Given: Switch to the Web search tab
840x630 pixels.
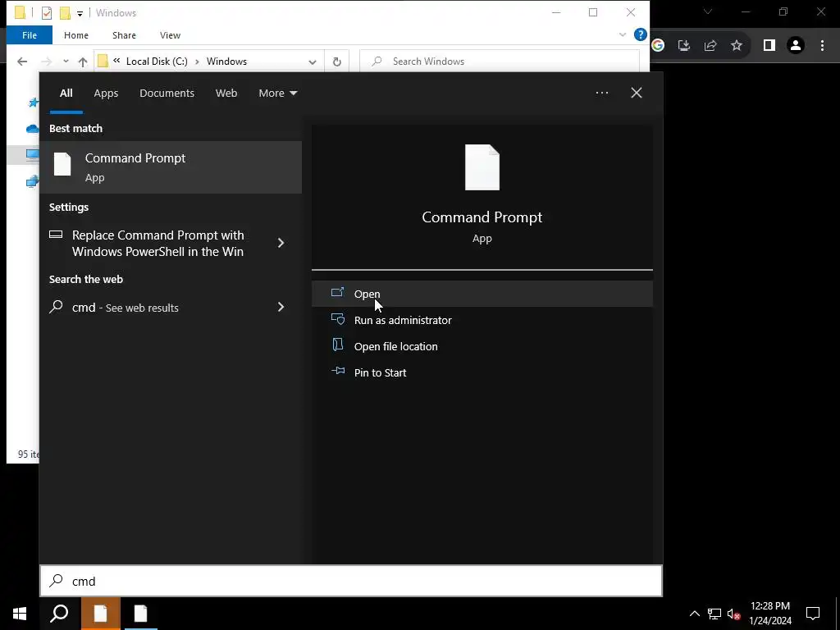Looking at the screenshot, I should (226, 94).
